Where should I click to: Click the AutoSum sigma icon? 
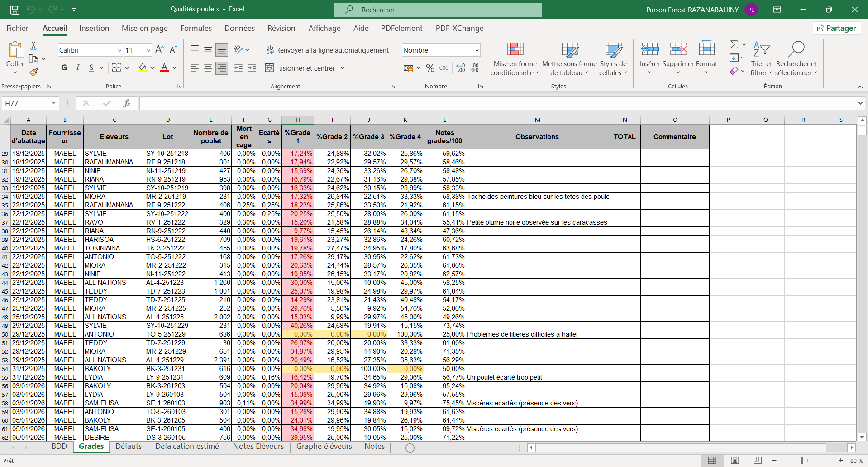[x=734, y=44]
